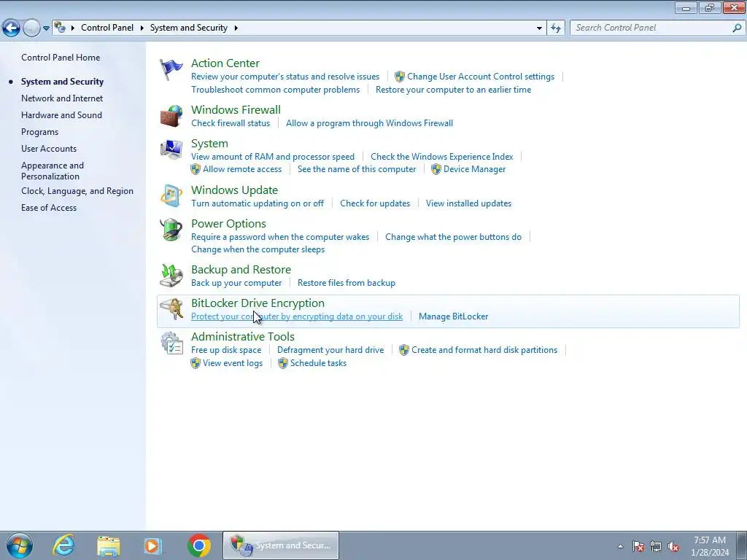
Task: Select User Accounts in the sidebar
Action: [x=49, y=149]
